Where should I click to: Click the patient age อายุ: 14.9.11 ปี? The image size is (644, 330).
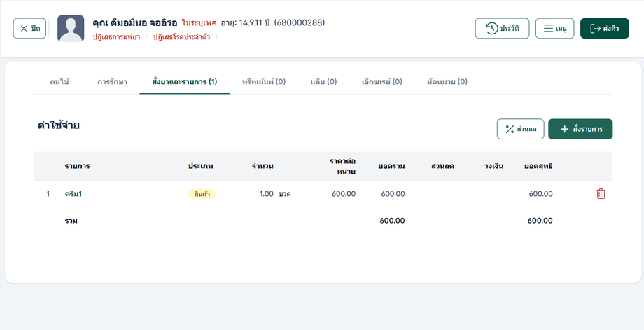[x=245, y=22]
